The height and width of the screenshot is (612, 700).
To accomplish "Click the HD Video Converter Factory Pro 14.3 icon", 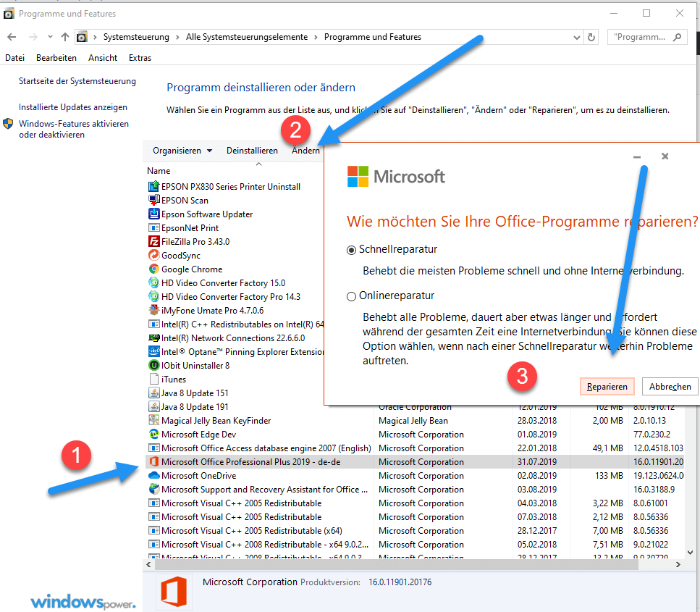I will point(153,297).
